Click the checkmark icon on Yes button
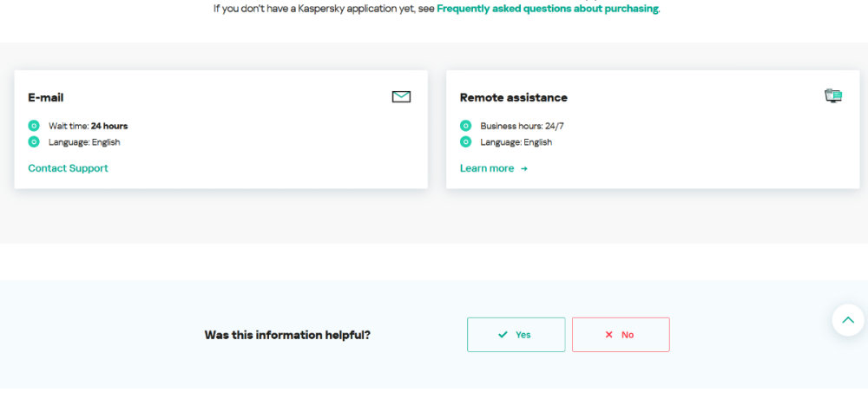The width and height of the screenshot is (868, 399). (x=503, y=335)
